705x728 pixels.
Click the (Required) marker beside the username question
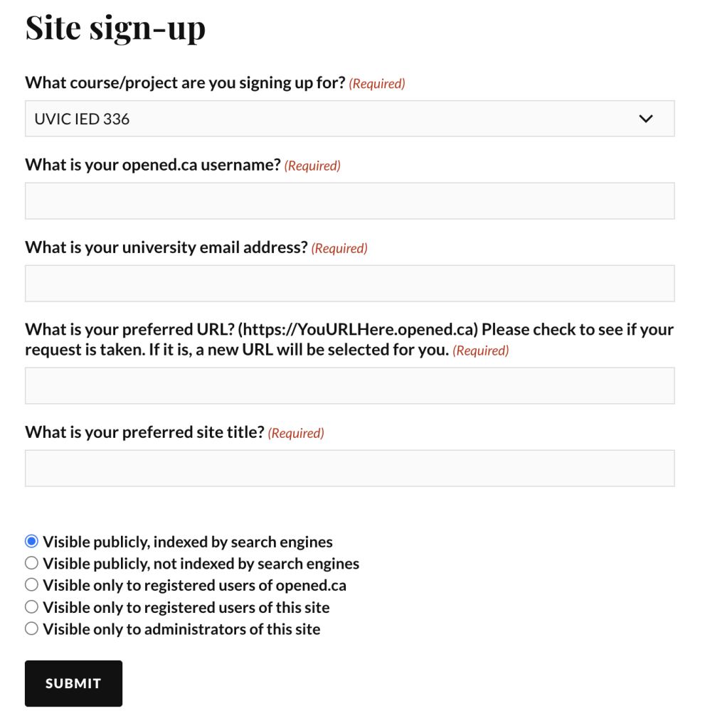pyautogui.click(x=312, y=166)
